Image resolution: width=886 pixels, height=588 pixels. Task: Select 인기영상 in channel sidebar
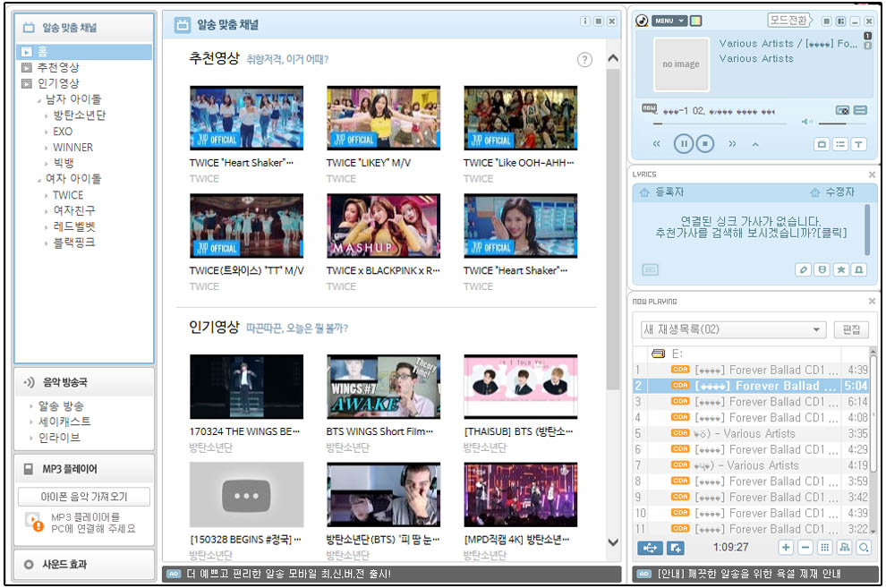click(x=58, y=83)
